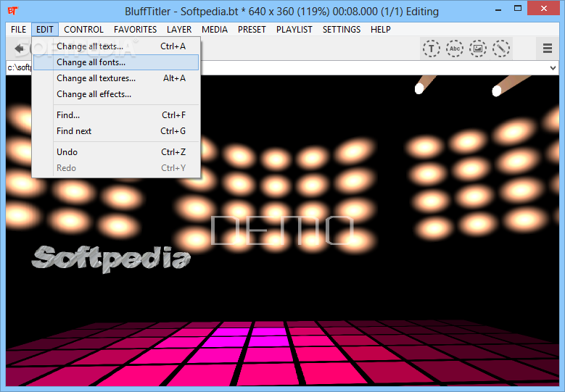This screenshot has width=565, height=392.
Task: Open the PLAYLIST menu
Action: pos(294,30)
